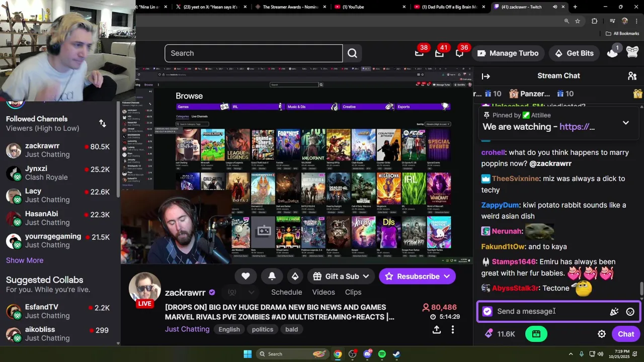Open yourragegaming in followed channels
This screenshot has height=362, width=644.
click(59, 241)
